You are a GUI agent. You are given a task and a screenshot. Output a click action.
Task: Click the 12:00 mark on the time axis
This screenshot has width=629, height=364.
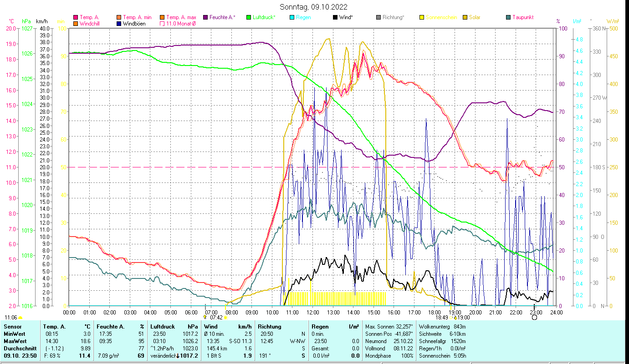tap(313, 312)
